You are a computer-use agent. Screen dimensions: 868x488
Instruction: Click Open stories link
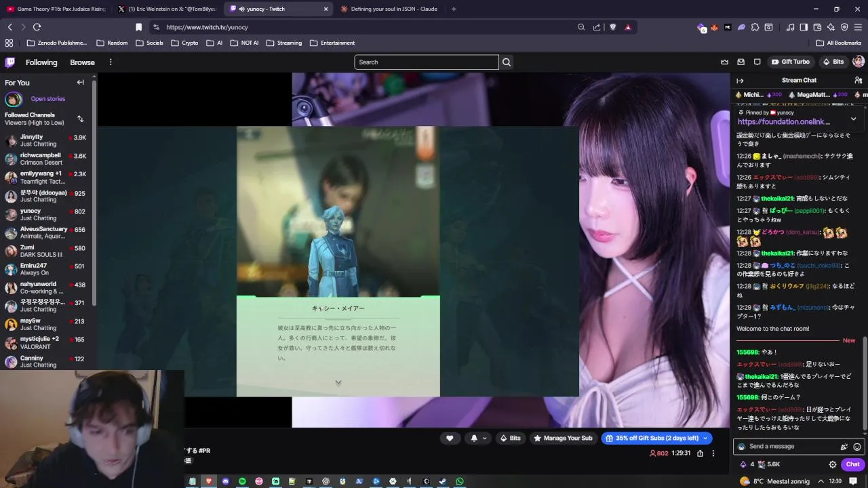point(48,99)
